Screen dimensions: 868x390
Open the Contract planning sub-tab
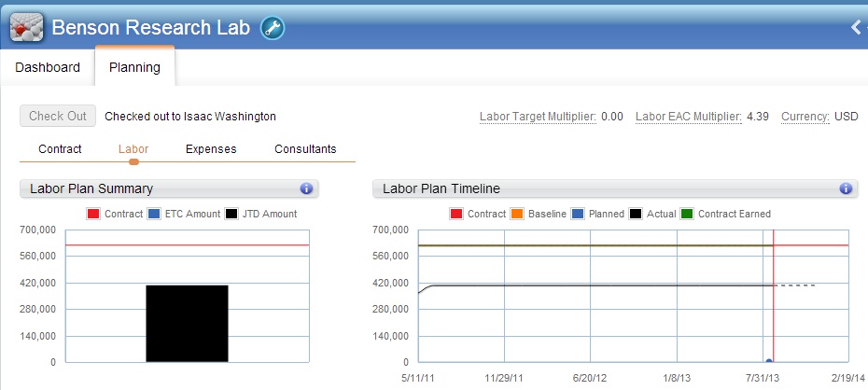(60, 149)
